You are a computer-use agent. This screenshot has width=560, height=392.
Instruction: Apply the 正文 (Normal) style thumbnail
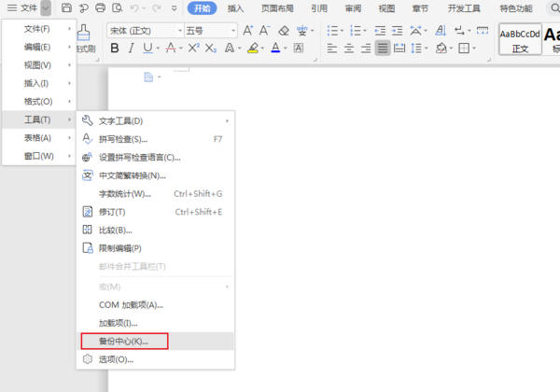pos(520,39)
